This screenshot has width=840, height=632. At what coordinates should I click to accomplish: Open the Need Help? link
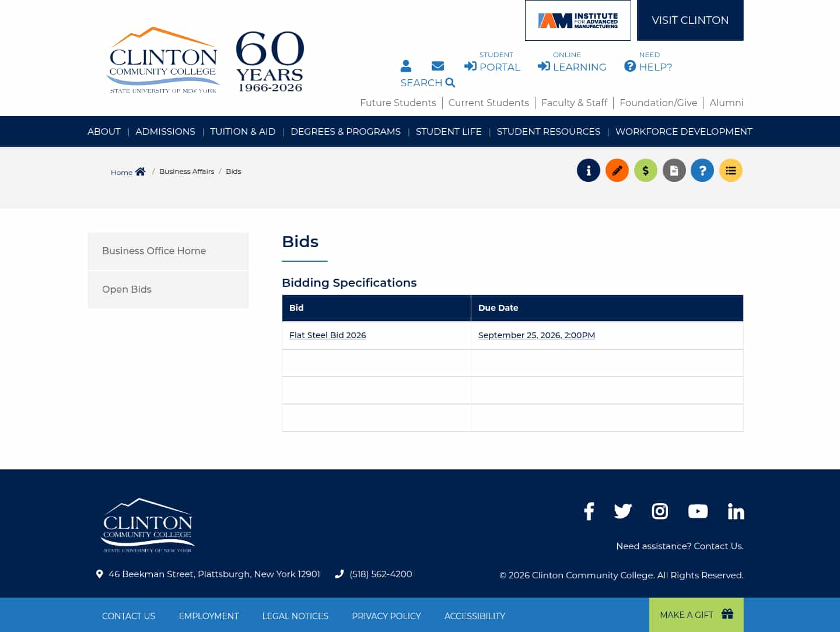click(648, 62)
